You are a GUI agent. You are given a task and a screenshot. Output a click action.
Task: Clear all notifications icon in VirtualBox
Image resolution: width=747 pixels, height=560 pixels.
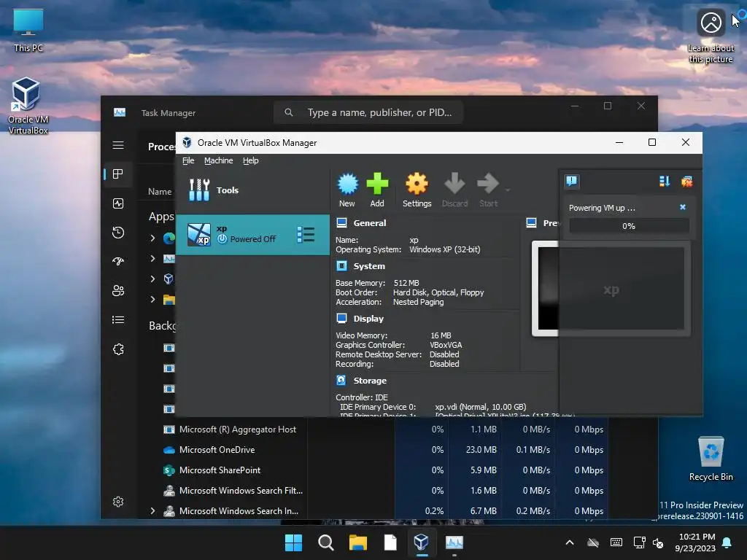(686, 181)
